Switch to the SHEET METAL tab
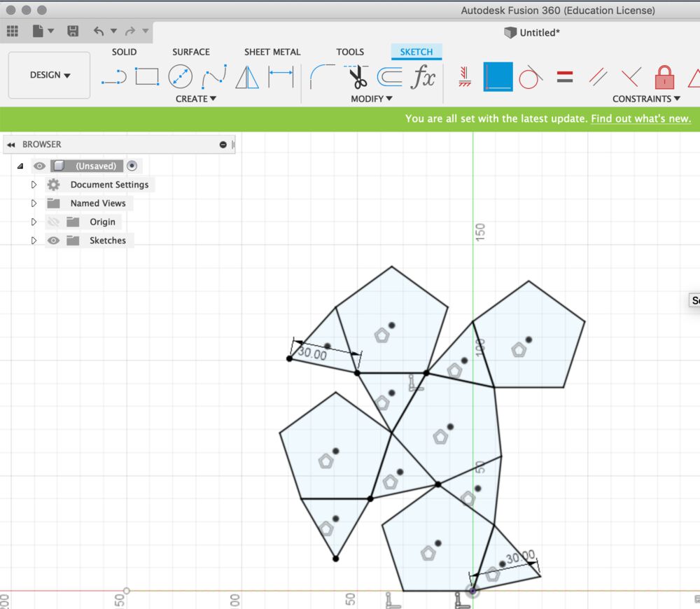The image size is (700, 609). click(272, 52)
